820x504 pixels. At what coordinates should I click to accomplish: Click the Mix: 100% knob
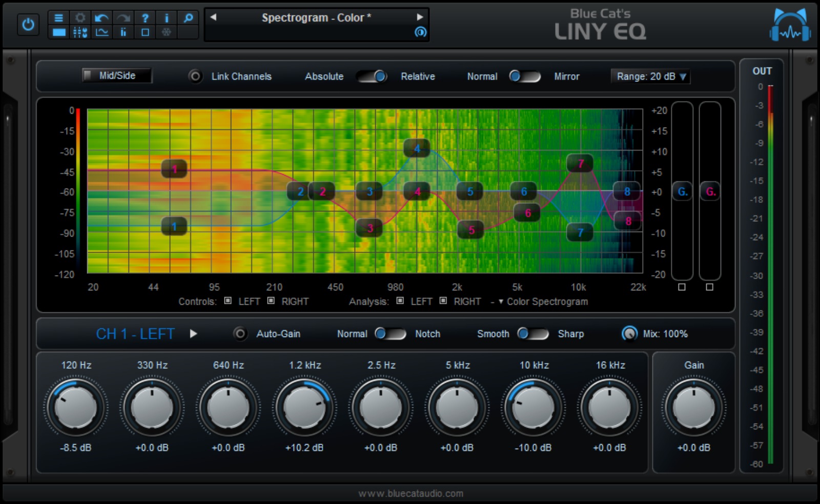click(x=629, y=333)
